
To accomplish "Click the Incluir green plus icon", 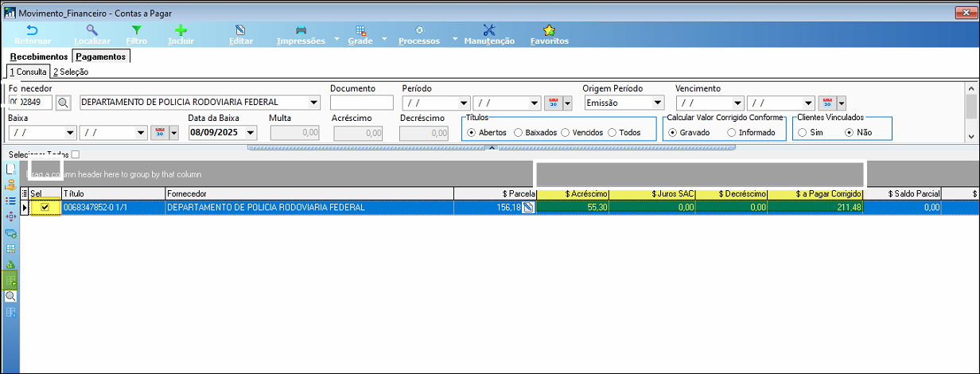I will coord(181,29).
